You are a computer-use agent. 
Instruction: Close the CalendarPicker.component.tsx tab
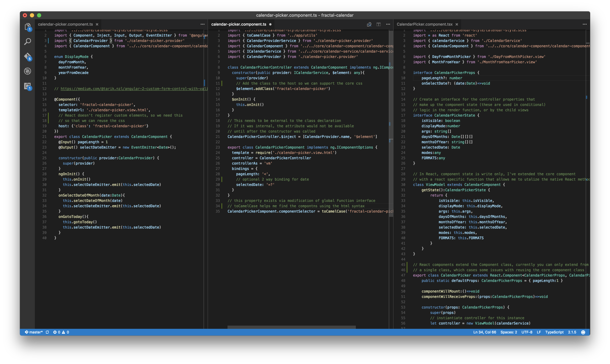pos(457,24)
